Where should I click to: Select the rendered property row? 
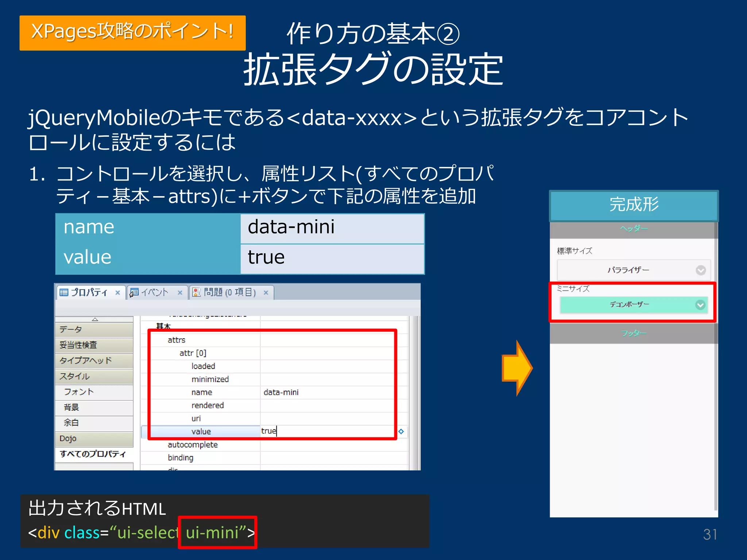[274, 406]
